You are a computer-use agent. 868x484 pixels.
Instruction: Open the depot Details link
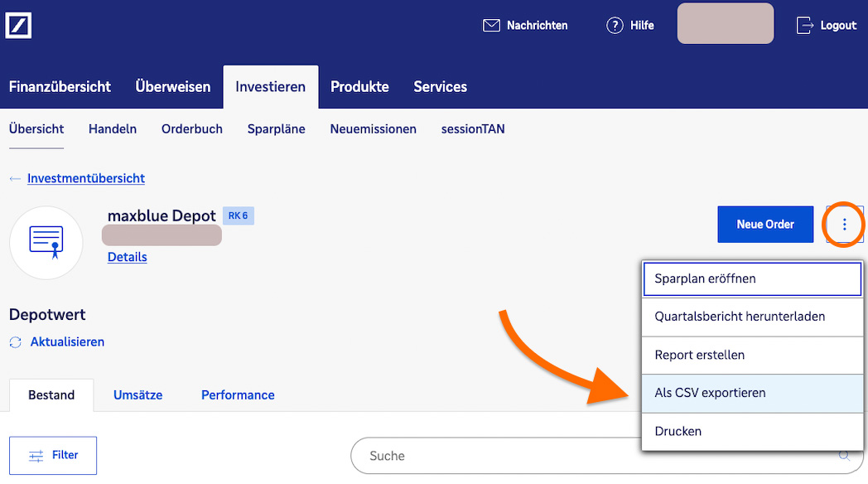coord(128,257)
